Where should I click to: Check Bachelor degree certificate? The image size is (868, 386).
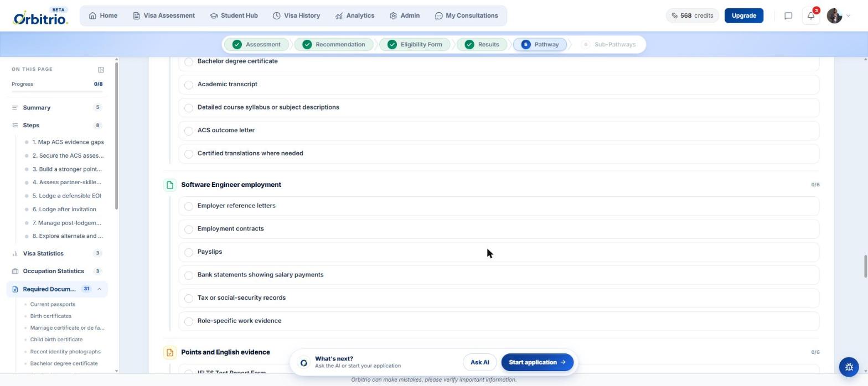(x=189, y=62)
